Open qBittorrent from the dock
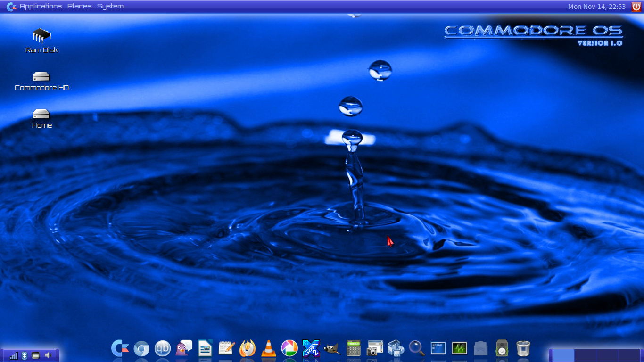644x362 pixels. click(x=163, y=349)
